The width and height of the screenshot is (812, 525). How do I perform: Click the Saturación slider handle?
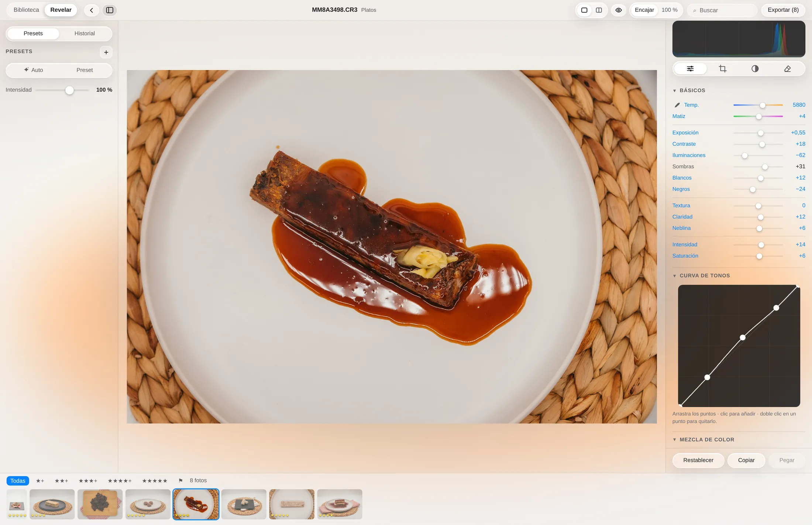(759, 256)
